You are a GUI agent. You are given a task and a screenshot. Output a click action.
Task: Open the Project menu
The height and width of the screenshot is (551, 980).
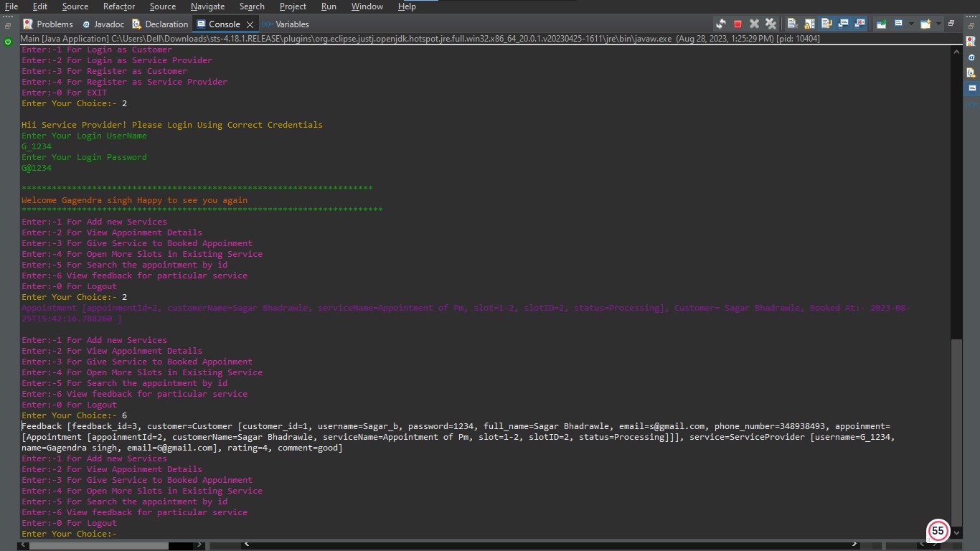point(293,6)
